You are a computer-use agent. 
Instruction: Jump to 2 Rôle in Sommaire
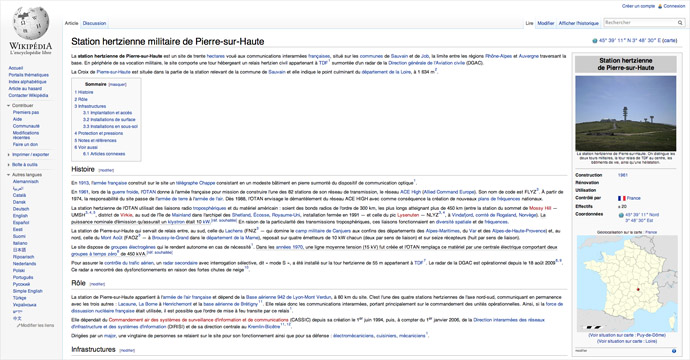click(81, 99)
